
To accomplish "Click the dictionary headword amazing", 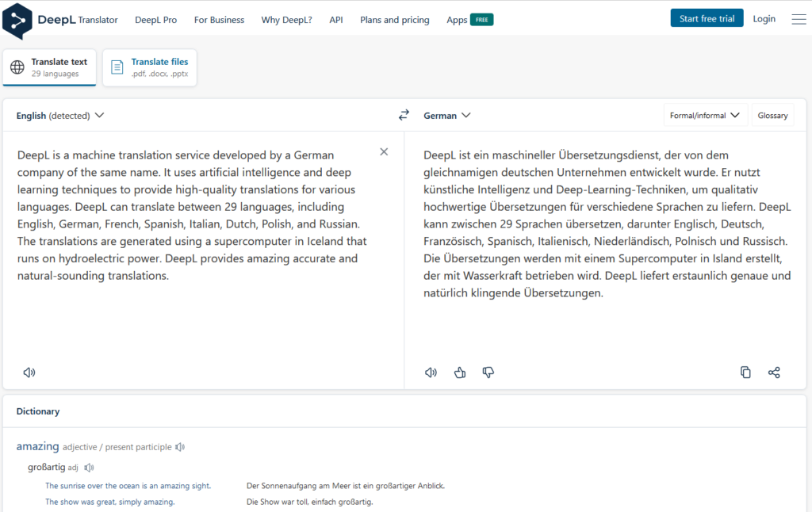I will [38, 446].
